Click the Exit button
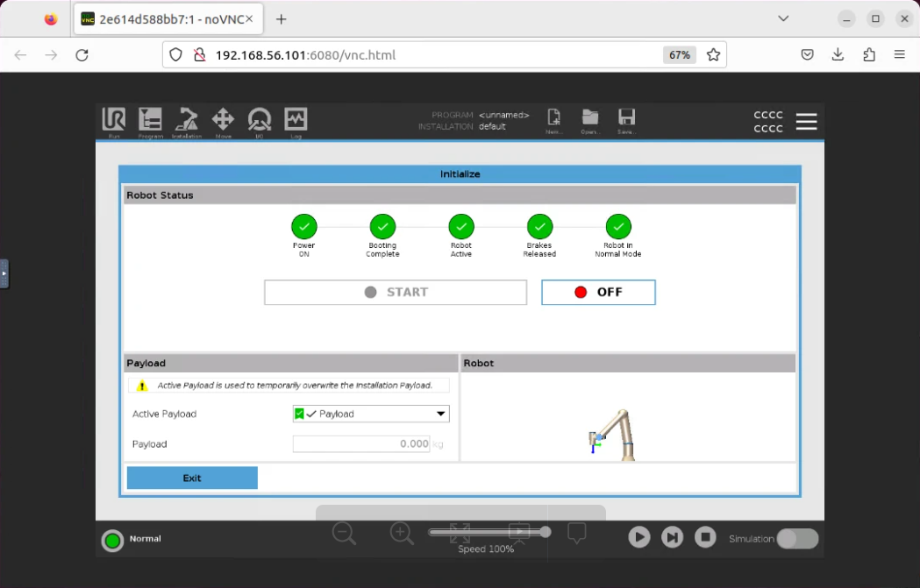Screen dimensions: 920x588 pyautogui.click(x=192, y=478)
